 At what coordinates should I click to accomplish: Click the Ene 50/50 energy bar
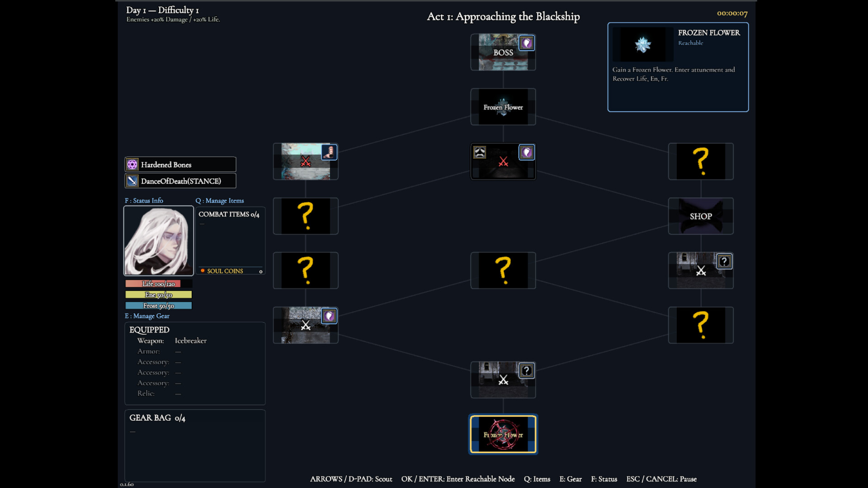pyautogui.click(x=159, y=295)
